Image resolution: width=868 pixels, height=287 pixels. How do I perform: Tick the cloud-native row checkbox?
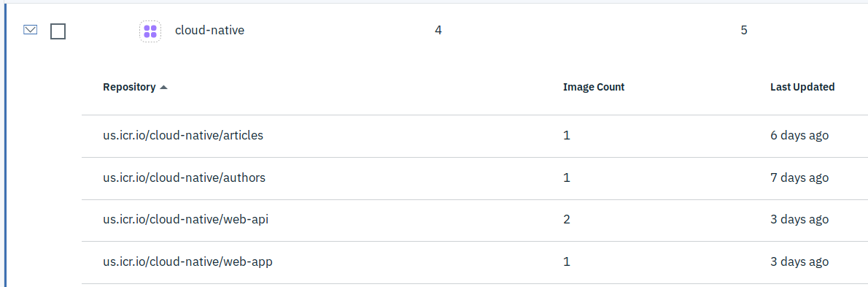pos(58,31)
